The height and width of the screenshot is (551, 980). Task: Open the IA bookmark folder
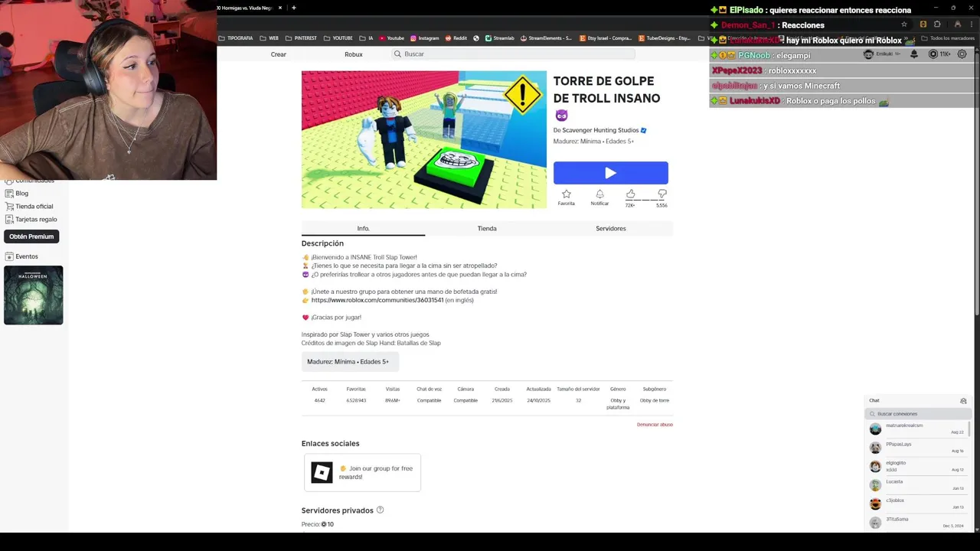pyautogui.click(x=366, y=37)
